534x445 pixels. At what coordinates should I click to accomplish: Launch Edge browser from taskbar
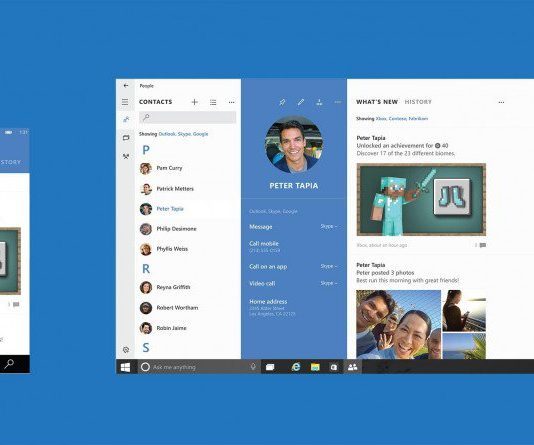(x=296, y=367)
